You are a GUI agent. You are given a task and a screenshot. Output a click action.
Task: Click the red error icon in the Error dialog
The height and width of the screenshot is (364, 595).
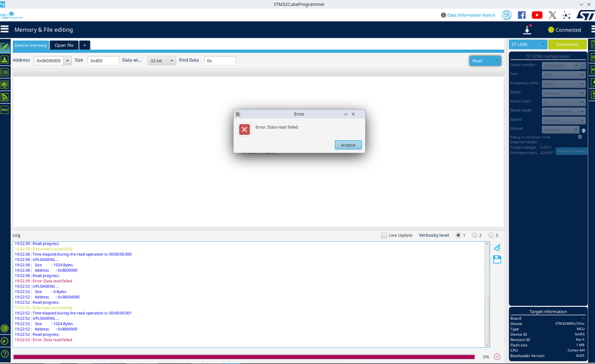244,129
